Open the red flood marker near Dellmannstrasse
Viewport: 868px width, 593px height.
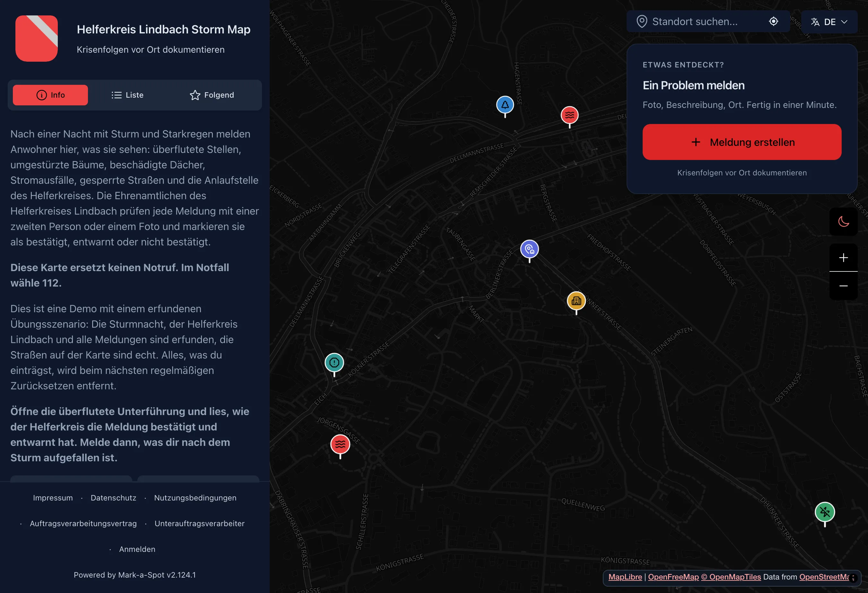pos(569,115)
